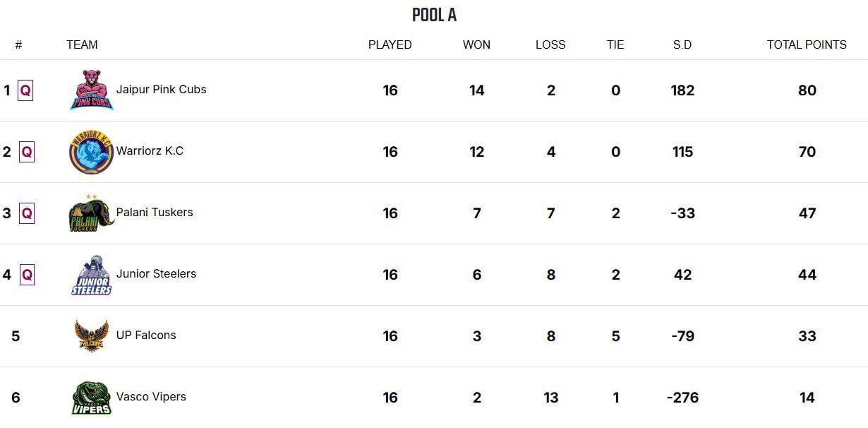Click the PLAYED column header
This screenshot has height=428, width=868.
click(x=390, y=44)
